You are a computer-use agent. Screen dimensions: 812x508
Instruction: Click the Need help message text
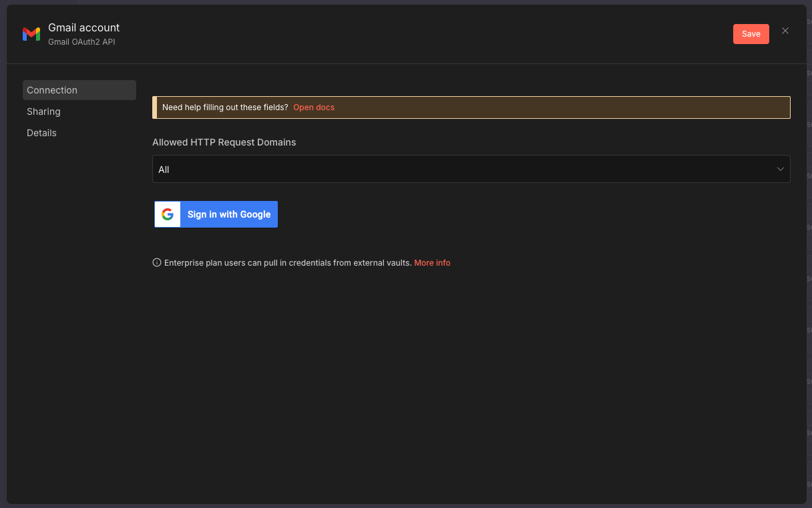tap(224, 107)
